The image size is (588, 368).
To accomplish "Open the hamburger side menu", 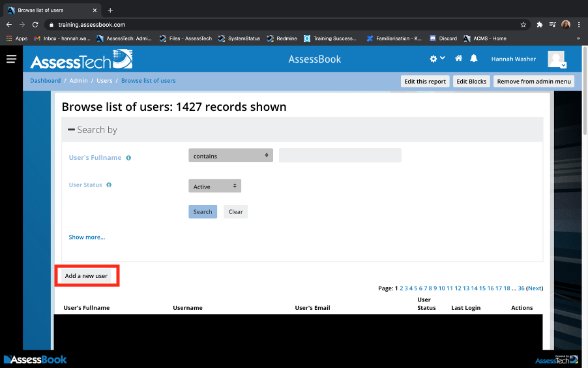I will click(x=11, y=59).
